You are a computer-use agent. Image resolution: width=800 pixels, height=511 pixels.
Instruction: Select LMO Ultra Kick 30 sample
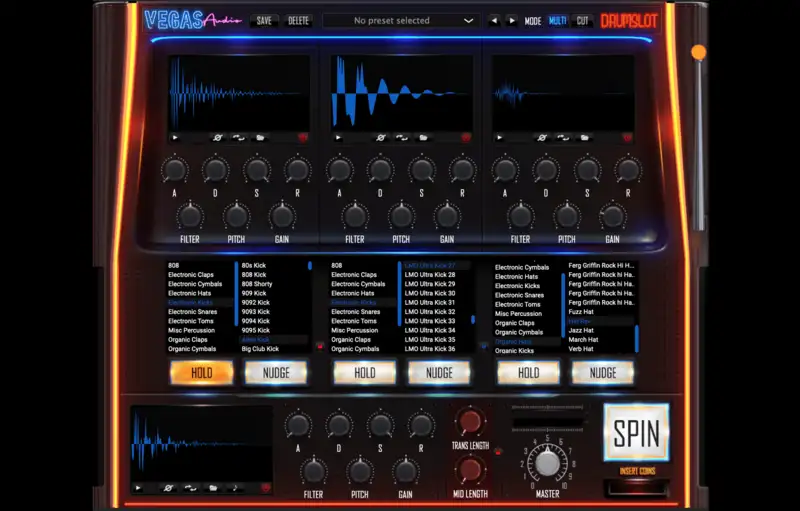pyautogui.click(x=430, y=294)
